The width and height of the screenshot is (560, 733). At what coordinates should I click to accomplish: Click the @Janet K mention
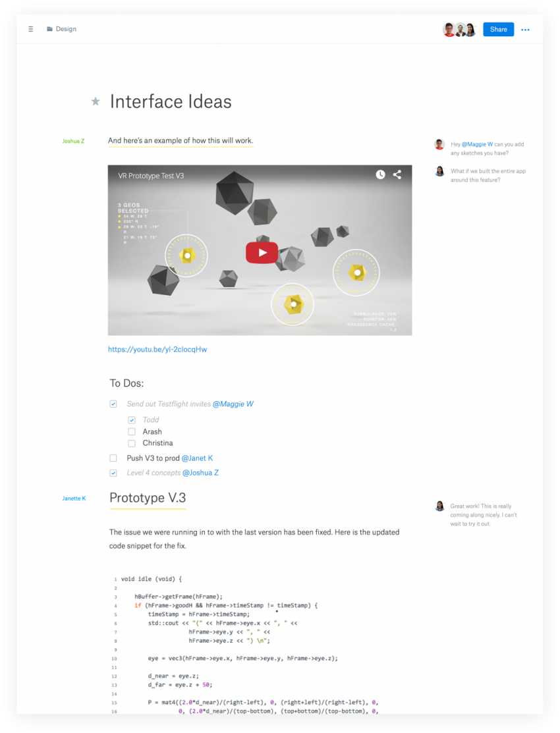click(x=197, y=458)
